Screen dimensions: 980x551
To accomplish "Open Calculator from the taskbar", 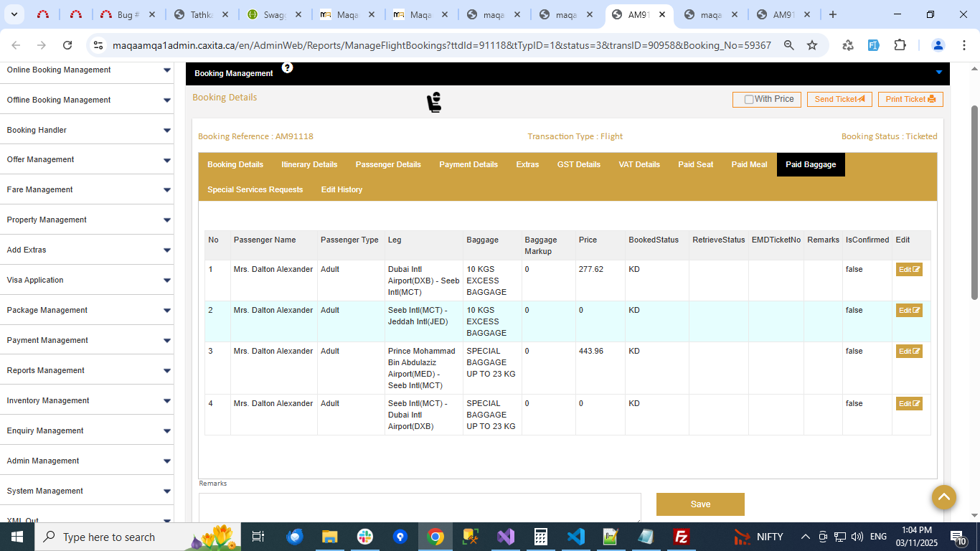I will coord(540,537).
